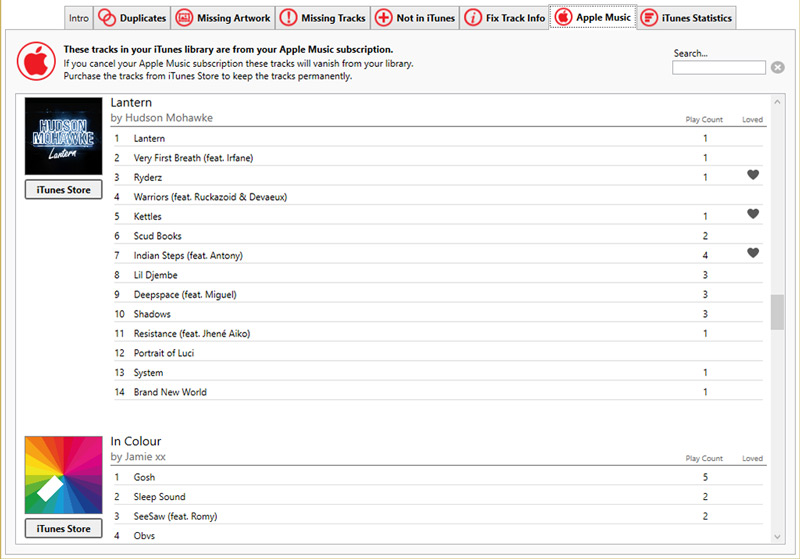The height and width of the screenshot is (559, 800).
Task: Open iTunes Store for the Lantern album
Action: [x=63, y=190]
